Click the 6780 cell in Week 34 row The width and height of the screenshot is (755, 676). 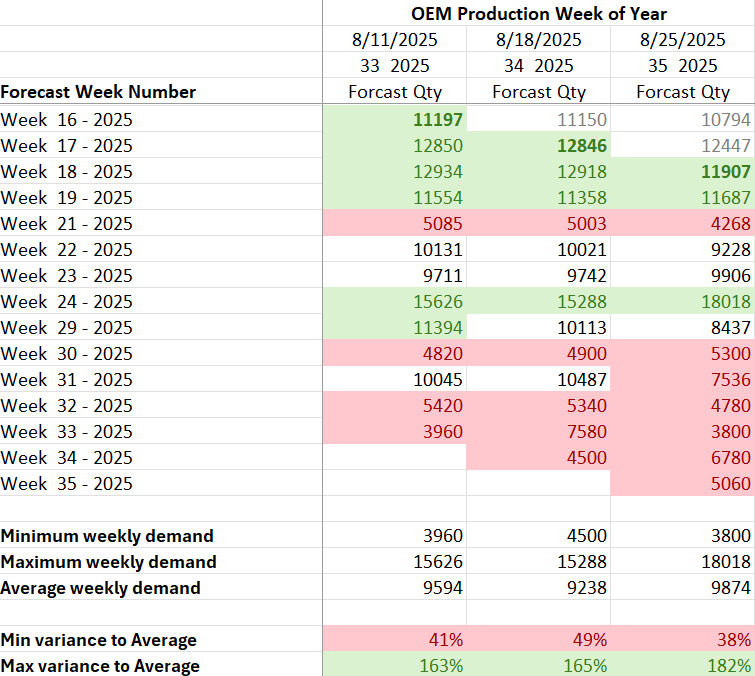tap(730, 457)
